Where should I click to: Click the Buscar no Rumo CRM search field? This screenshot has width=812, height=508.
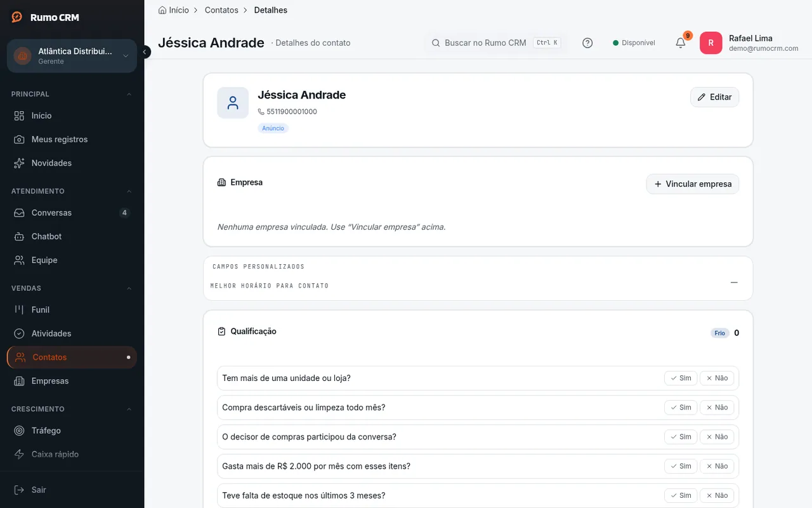coord(495,43)
